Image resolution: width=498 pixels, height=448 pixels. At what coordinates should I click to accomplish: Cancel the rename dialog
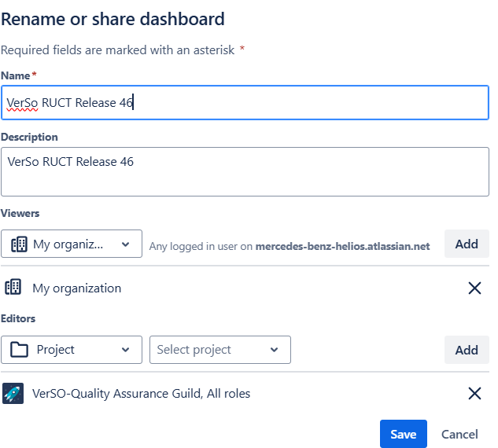[459, 434]
